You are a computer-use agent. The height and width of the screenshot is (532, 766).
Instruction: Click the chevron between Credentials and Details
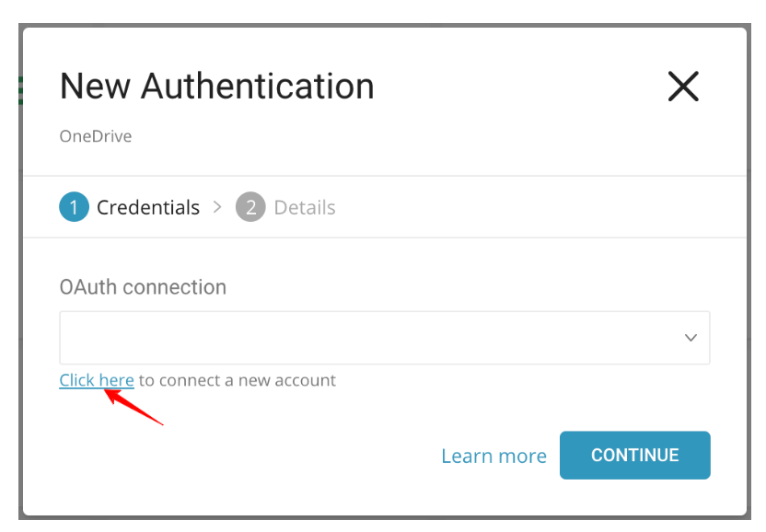click(x=217, y=207)
